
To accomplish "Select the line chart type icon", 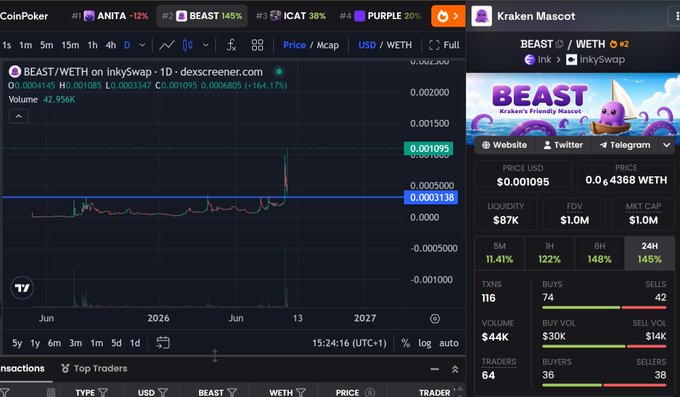I will (x=167, y=45).
